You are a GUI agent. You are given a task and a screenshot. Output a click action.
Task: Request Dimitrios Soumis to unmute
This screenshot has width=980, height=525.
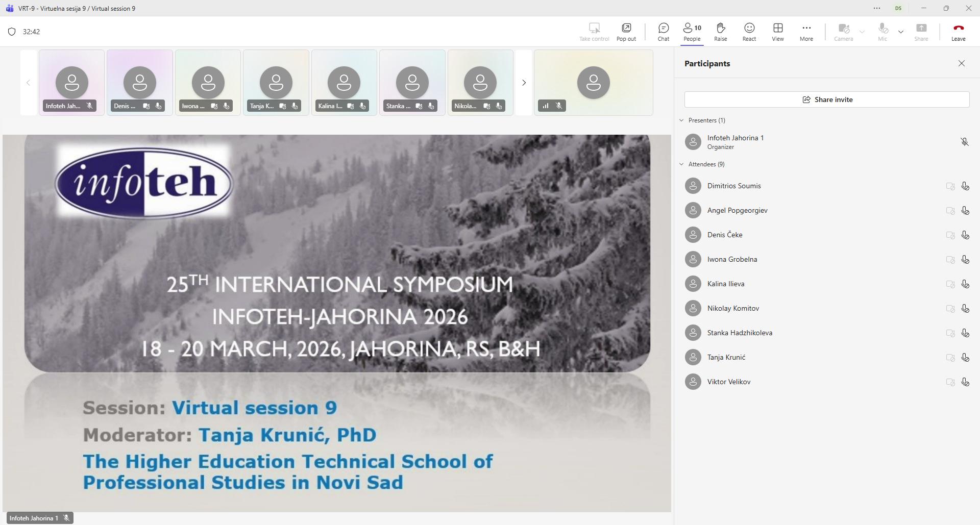coord(966,186)
